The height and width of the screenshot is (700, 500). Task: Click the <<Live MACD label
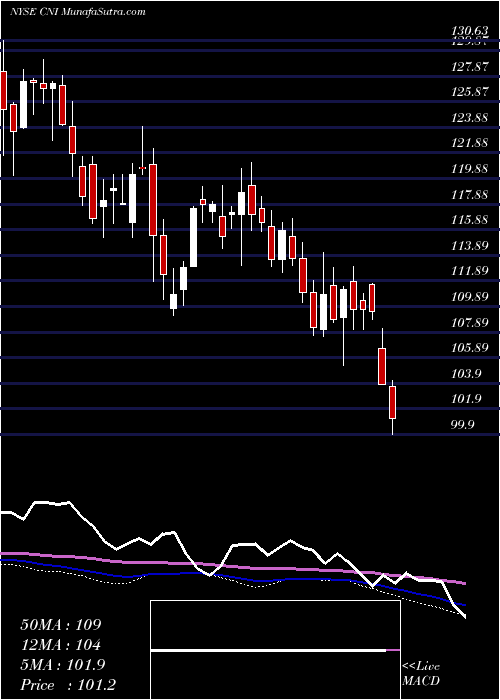coord(421,674)
